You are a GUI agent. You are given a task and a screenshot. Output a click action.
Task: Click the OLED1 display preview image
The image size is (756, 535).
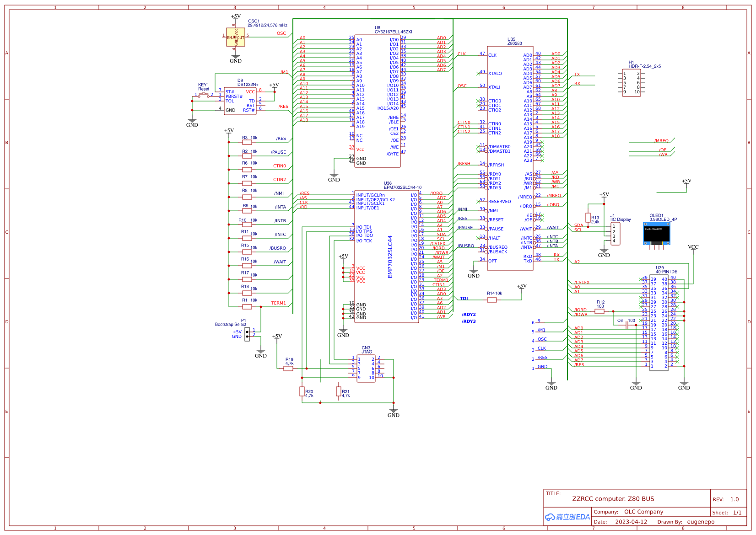tap(657, 234)
